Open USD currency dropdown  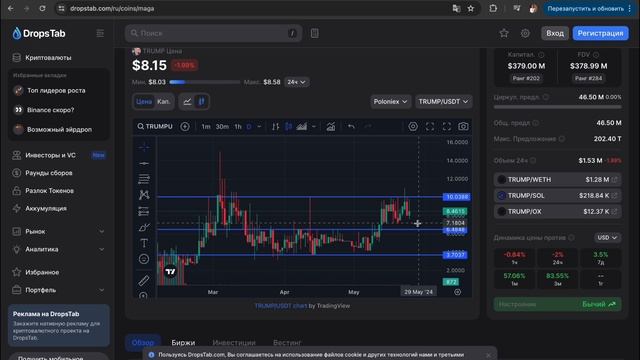pos(607,238)
